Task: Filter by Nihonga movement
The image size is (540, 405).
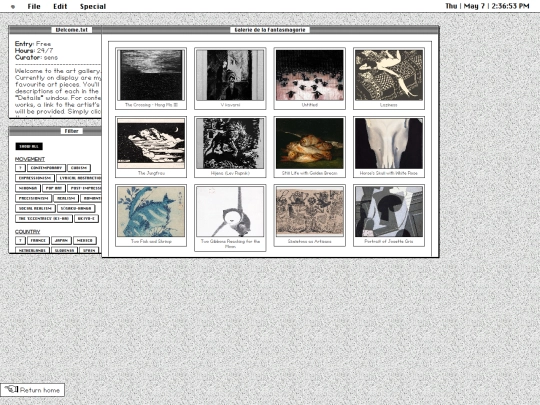Action: 28,188
